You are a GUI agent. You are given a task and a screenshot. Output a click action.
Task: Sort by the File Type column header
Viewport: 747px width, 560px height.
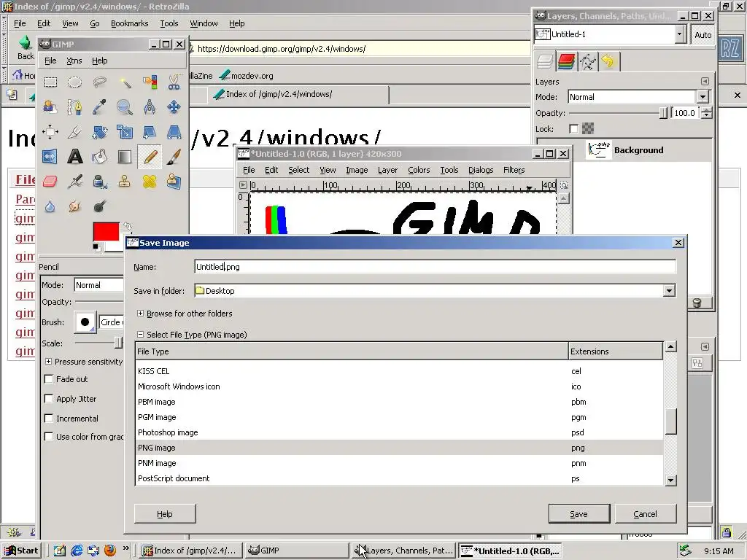[352, 351]
